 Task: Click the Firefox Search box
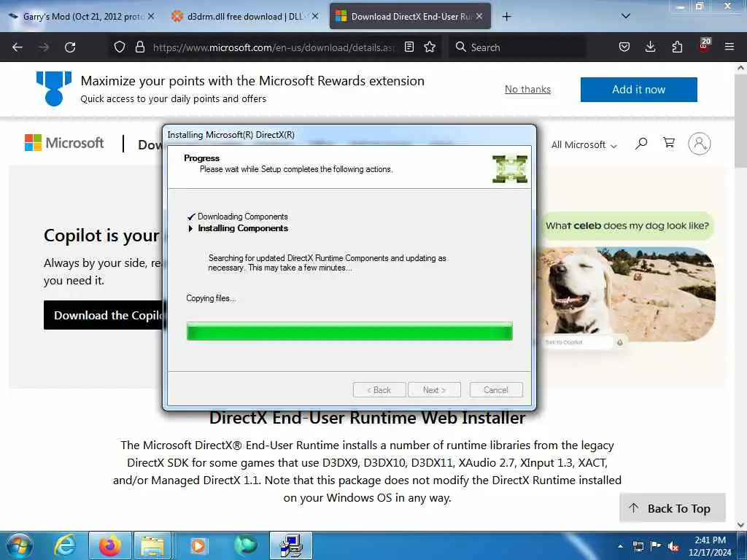click(x=517, y=47)
